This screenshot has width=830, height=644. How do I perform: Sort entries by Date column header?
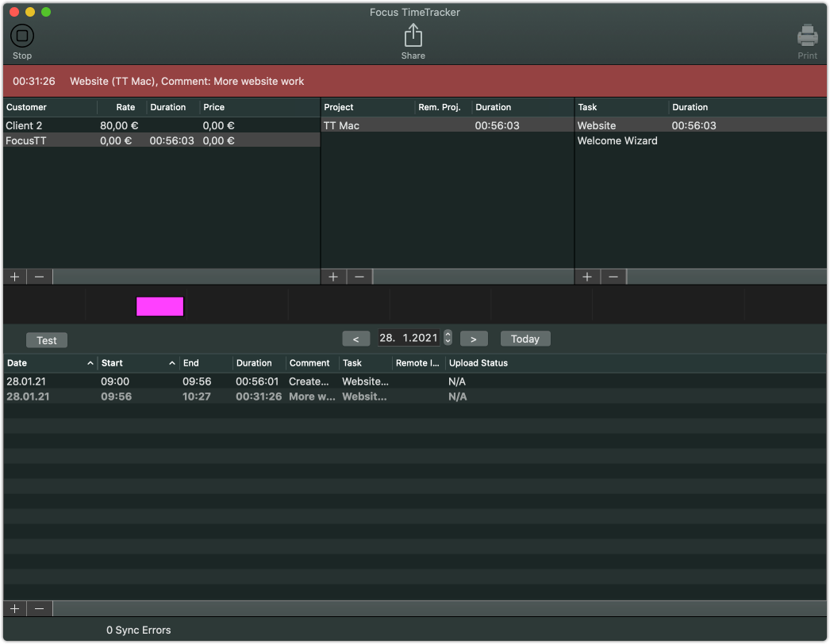(49, 363)
